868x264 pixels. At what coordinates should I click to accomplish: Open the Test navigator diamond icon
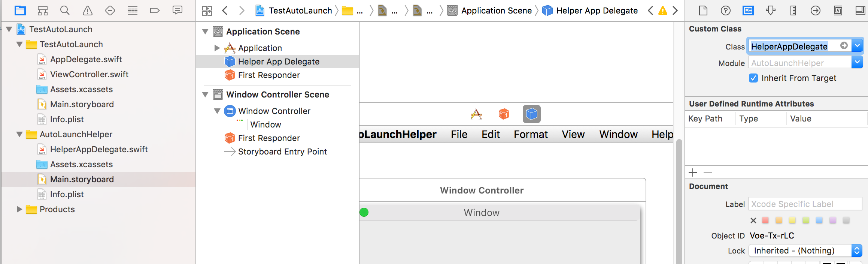(x=110, y=10)
